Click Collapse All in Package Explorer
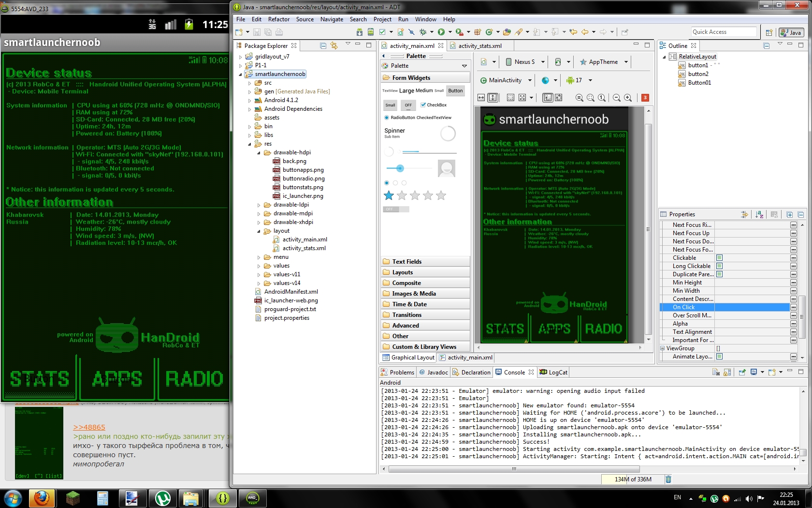The width and height of the screenshot is (812, 508). click(x=323, y=45)
